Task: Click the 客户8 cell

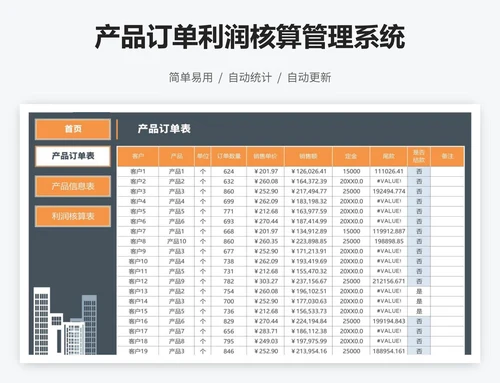Action: pyautogui.click(x=138, y=241)
